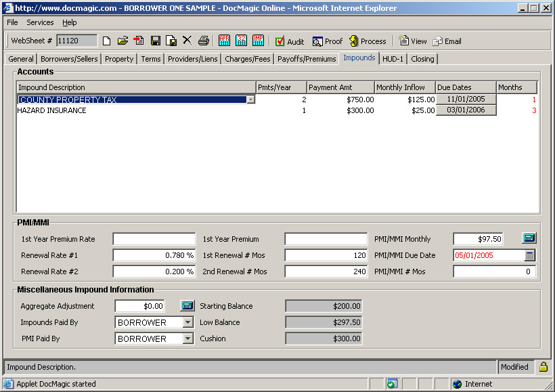Screen dimensions: 555x392
Task: Switch to the Borrowers/Sellers tab
Action: 69,59
